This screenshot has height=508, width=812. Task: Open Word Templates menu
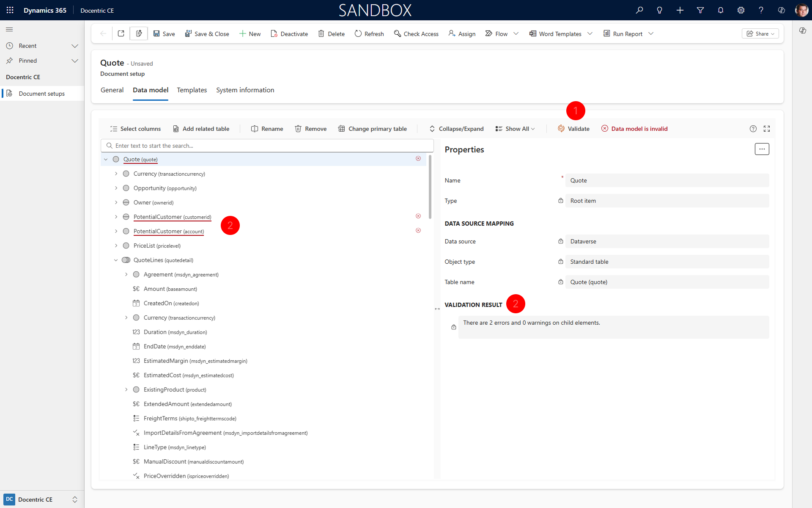tap(561, 33)
